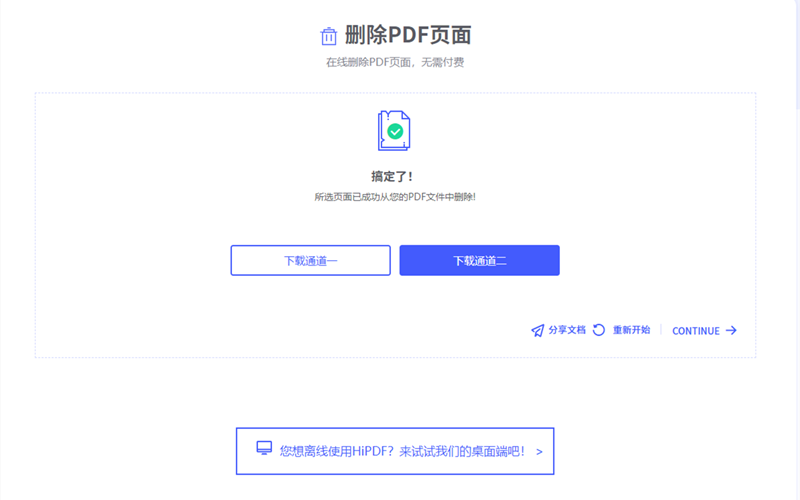Open the 分享文档 share link

click(x=566, y=330)
